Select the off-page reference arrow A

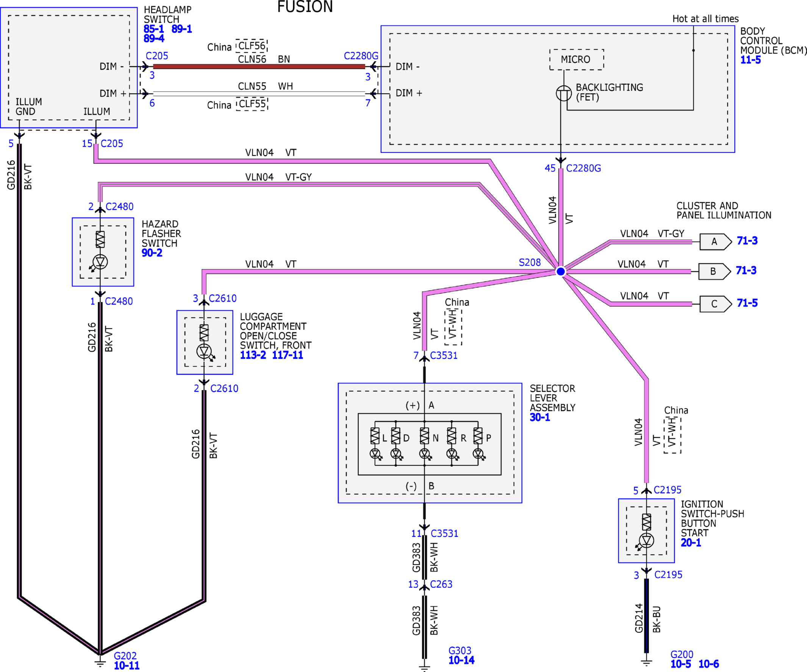point(716,242)
